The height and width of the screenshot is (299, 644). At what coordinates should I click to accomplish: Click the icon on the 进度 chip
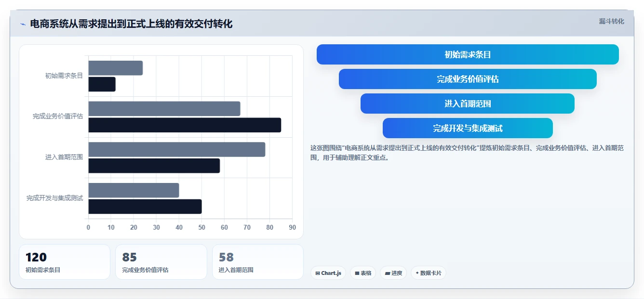point(388,273)
